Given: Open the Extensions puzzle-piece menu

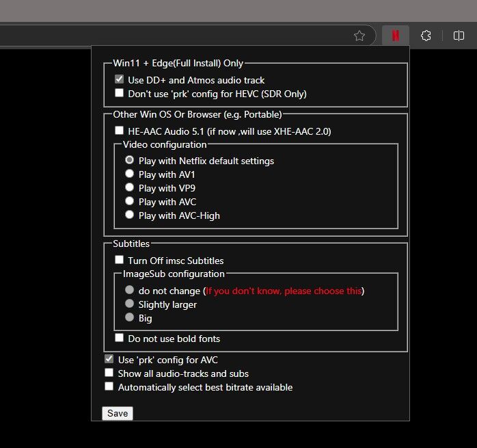Looking at the screenshot, I should [426, 36].
